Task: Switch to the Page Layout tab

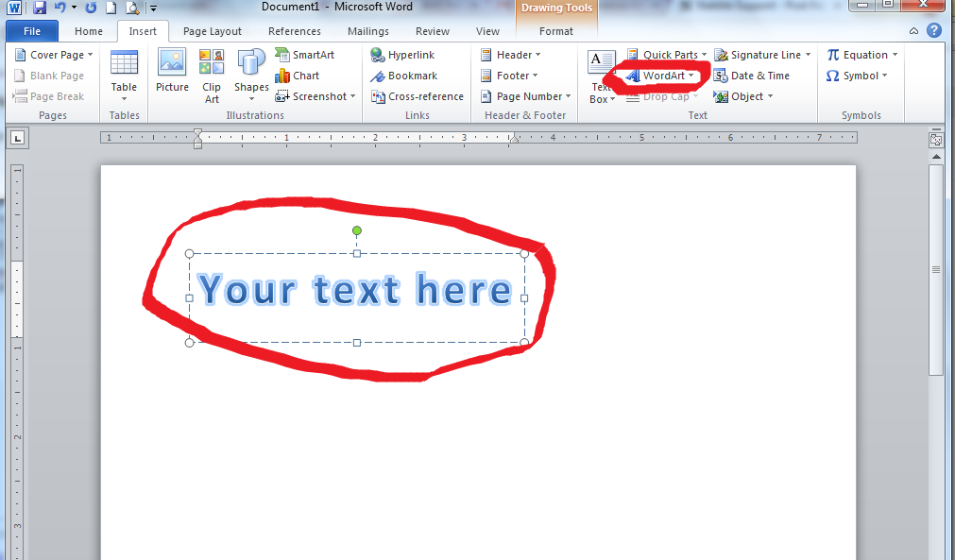Action: click(213, 31)
